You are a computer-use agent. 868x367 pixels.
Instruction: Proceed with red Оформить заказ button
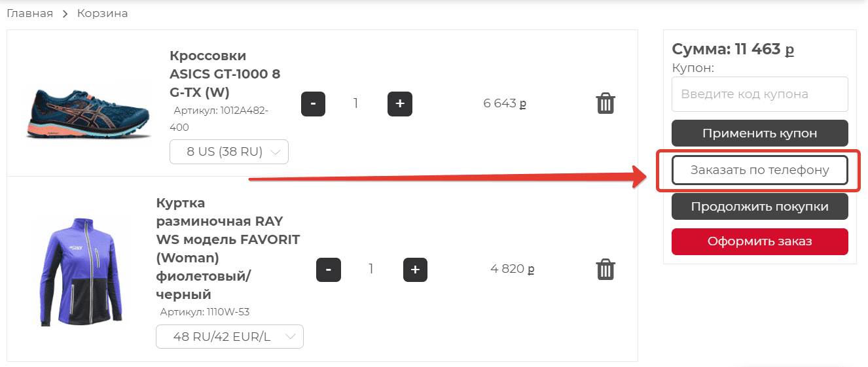[760, 241]
